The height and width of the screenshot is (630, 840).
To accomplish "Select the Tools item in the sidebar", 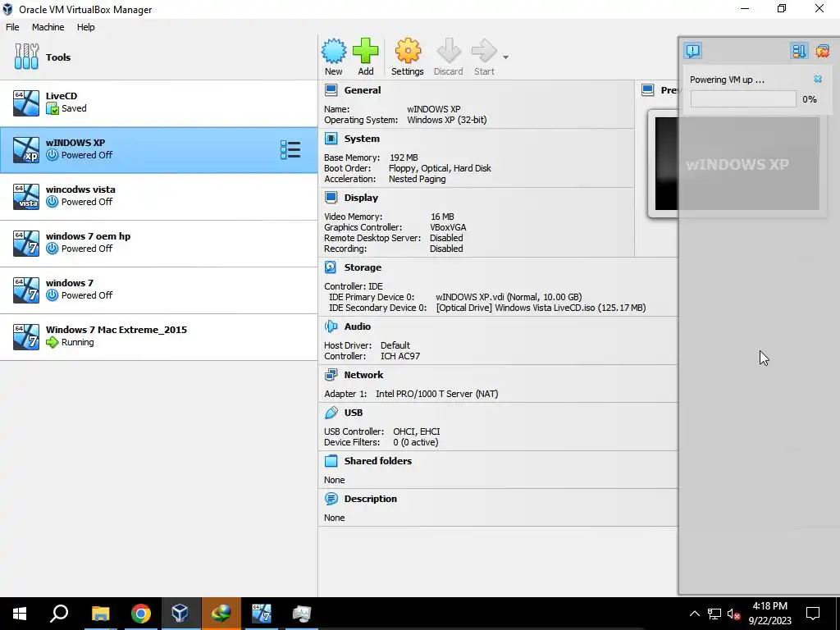I will pos(159,57).
